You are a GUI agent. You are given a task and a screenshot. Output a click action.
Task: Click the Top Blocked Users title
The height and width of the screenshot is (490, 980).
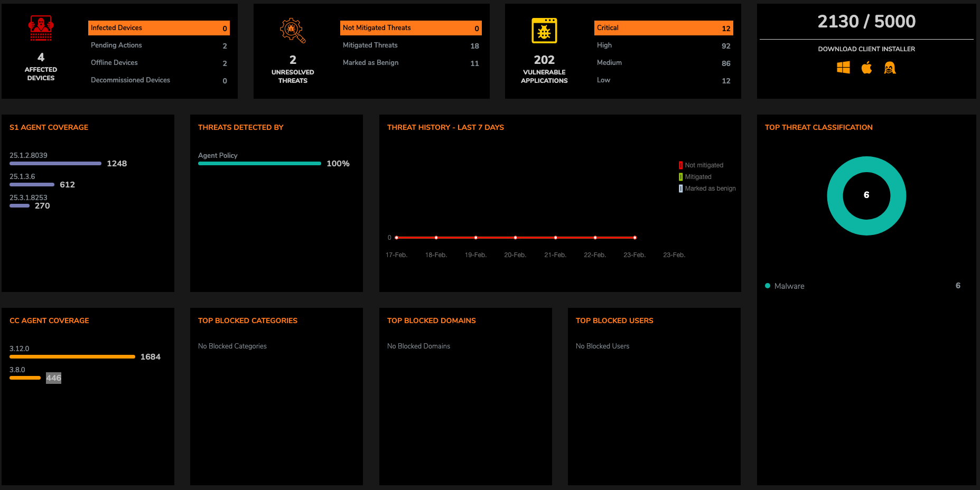614,321
